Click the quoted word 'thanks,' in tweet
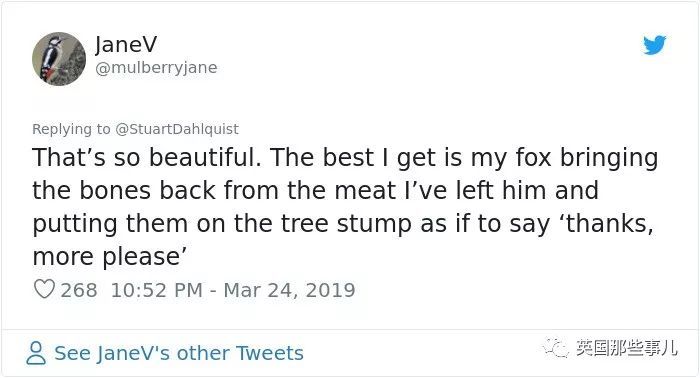 point(606,223)
